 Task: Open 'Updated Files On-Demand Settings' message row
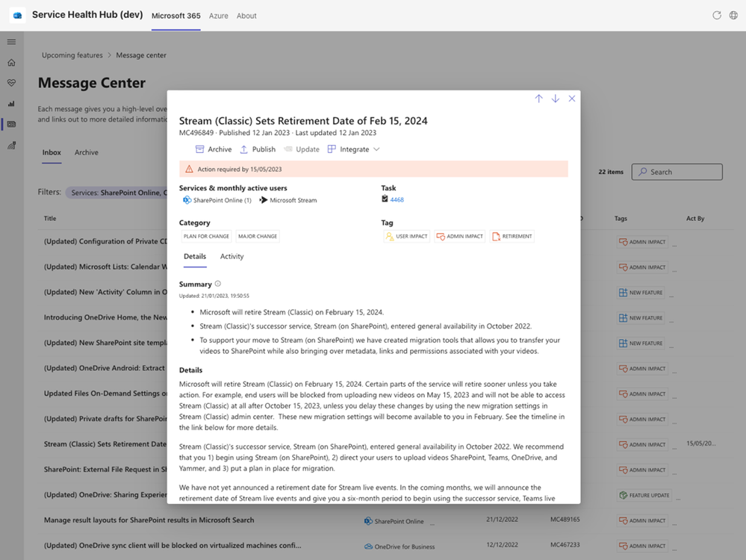point(105,393)
